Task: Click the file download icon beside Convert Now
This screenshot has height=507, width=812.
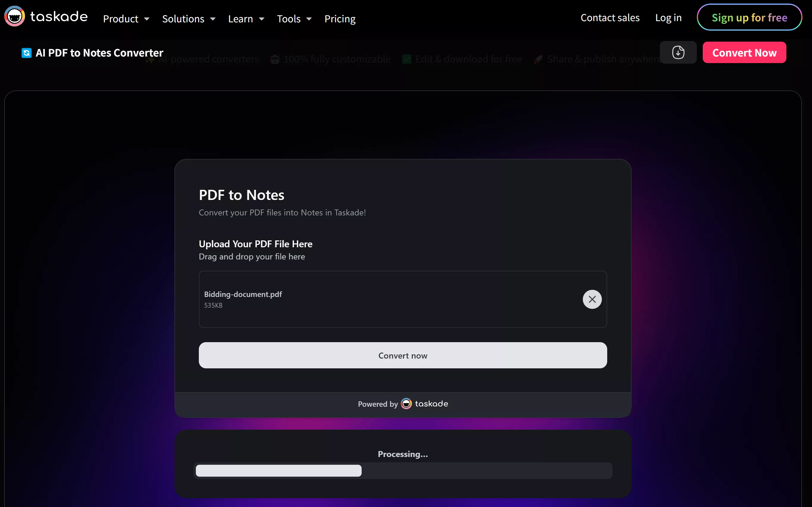Action: tap(678, 52)
